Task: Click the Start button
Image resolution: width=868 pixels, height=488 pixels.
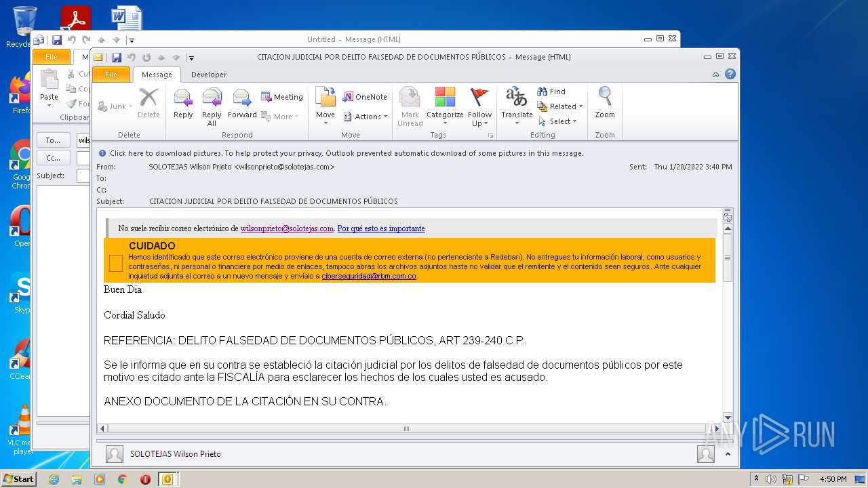Action: tap(18, 479)
